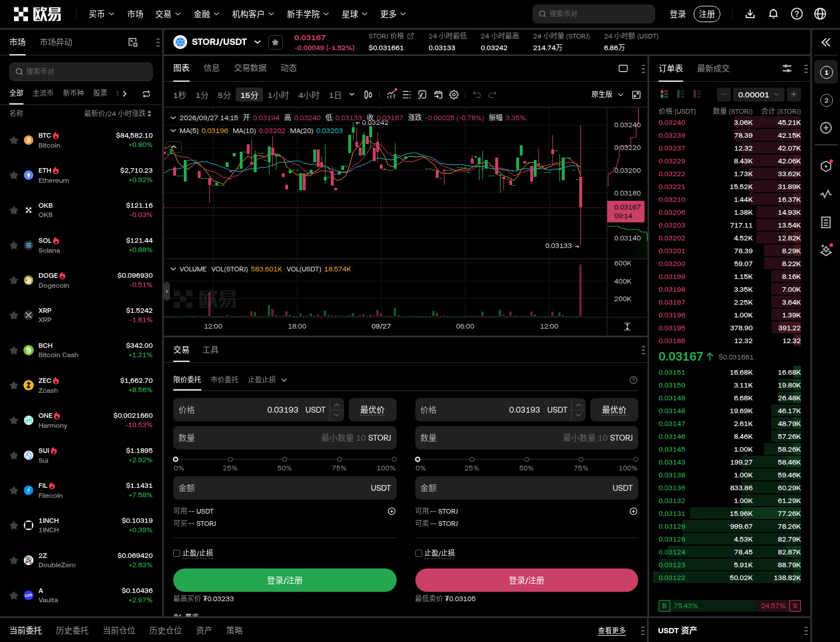Click the chart window mode rectangle icon
The height and width of the screenshot is (642, 840).
[623, 68]
